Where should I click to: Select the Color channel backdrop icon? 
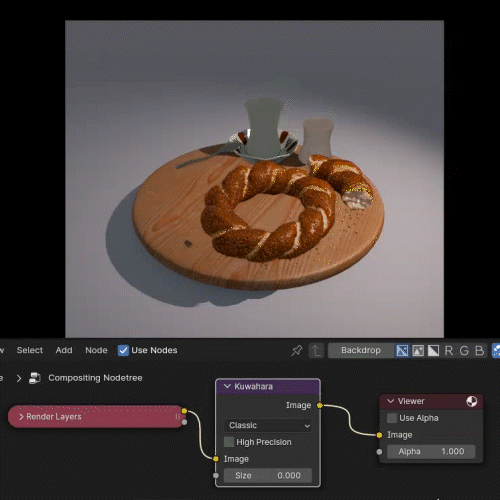[x=418, y=350]
